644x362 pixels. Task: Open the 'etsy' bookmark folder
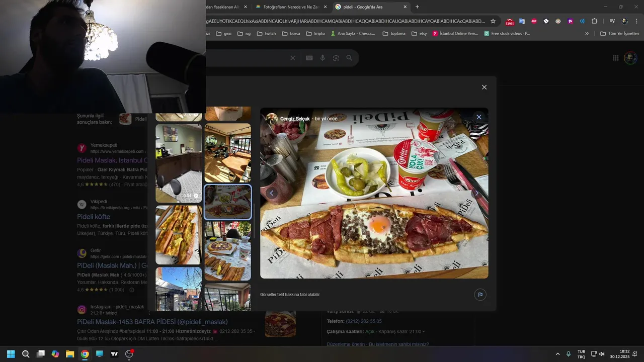tap(419, 34)
